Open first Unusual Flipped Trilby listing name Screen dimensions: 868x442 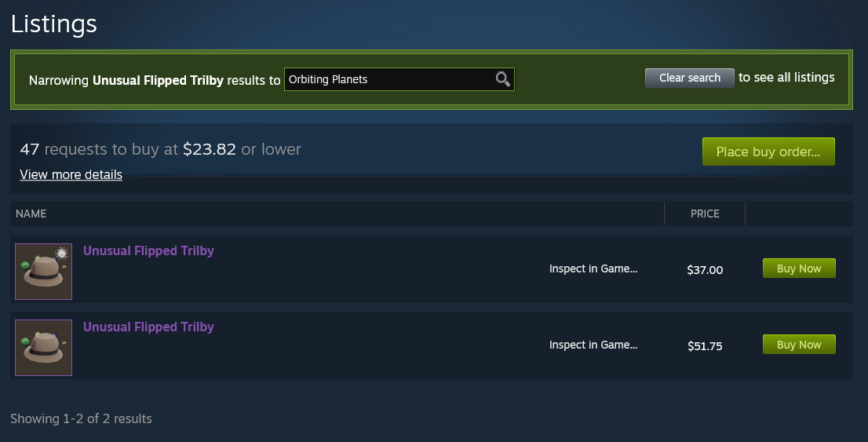pyautogui.click(x=148, y=251)
